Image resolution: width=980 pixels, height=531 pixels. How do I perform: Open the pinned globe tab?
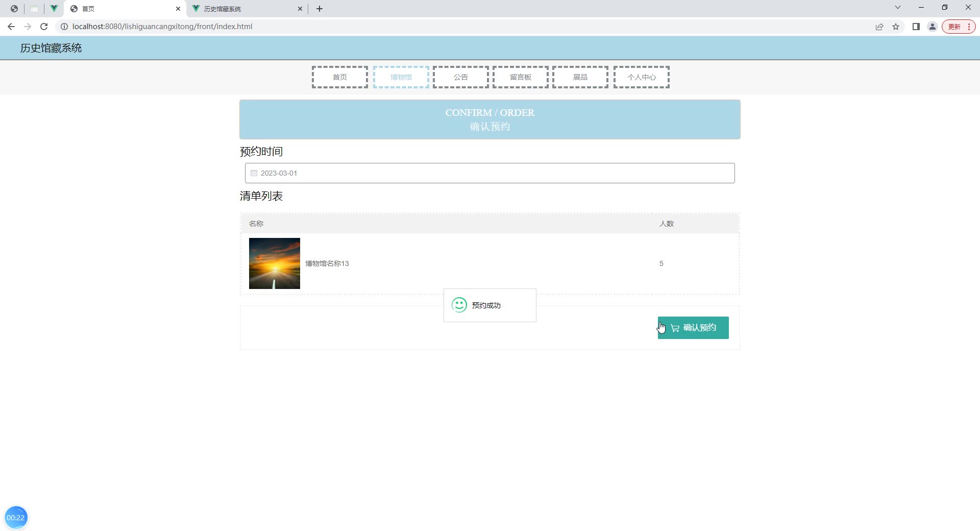tap(14, 9)
